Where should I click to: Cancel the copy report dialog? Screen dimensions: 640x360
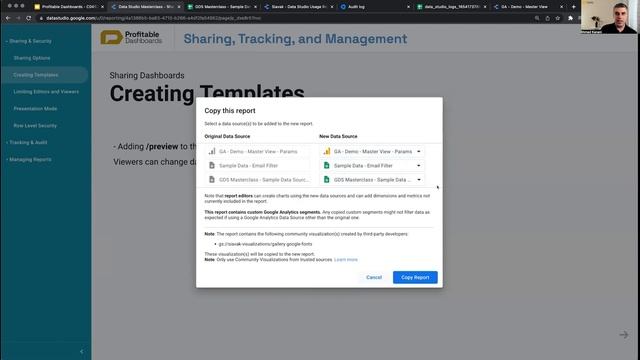click(374, 277)
